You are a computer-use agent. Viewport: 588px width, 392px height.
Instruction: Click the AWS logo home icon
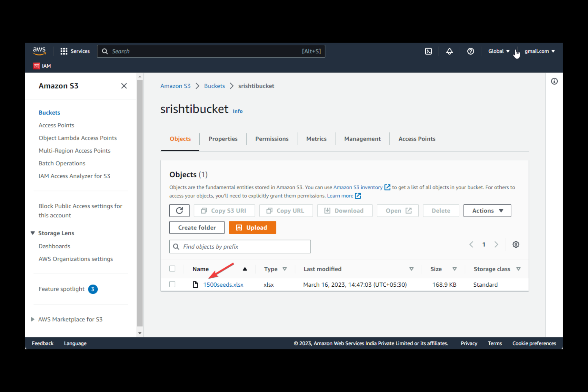click(x=39, y=51)
